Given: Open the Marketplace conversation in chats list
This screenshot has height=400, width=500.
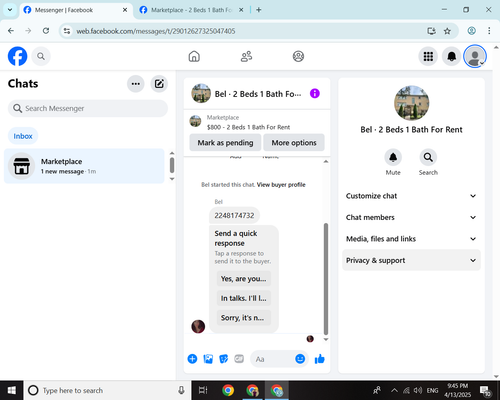Looking at the screenshot, I should tap(84, 166).
